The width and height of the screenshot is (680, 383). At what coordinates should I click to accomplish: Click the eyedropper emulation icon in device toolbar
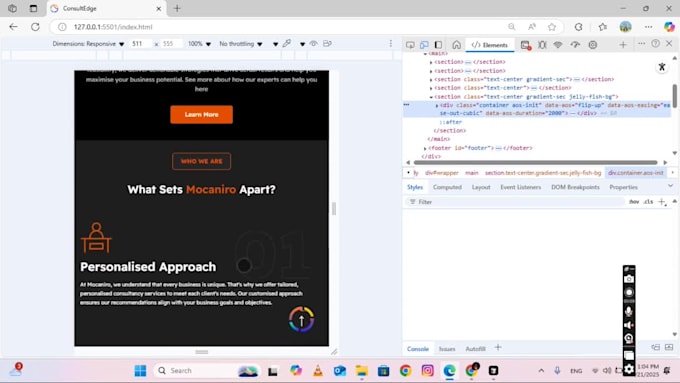pos(287,43)
